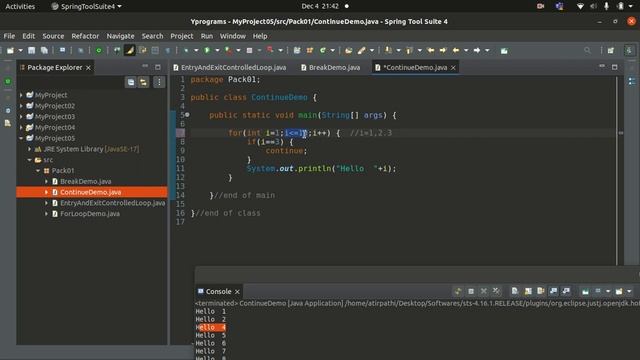Open Activities overview in top bar
640x360 pixels.
click(20, 6)
